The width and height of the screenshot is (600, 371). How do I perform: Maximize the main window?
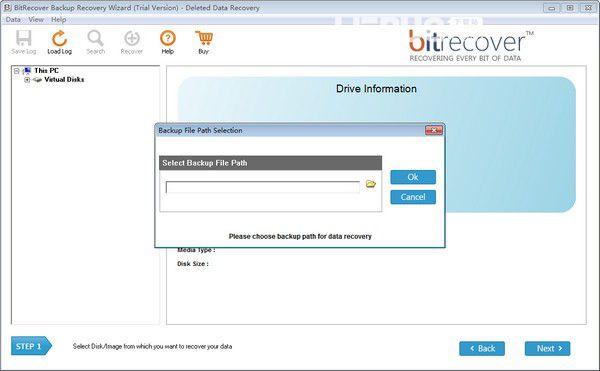click(570, 8)
